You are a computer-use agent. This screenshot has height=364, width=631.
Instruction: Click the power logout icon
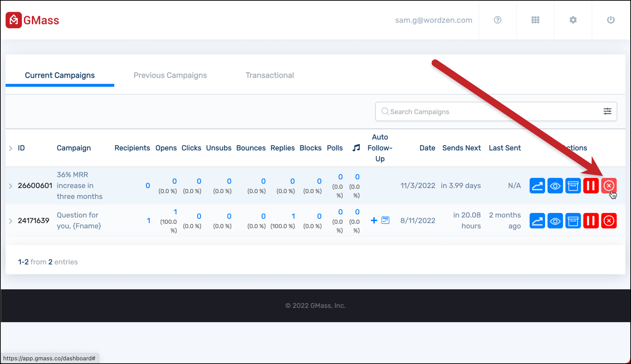pos(611,20)
